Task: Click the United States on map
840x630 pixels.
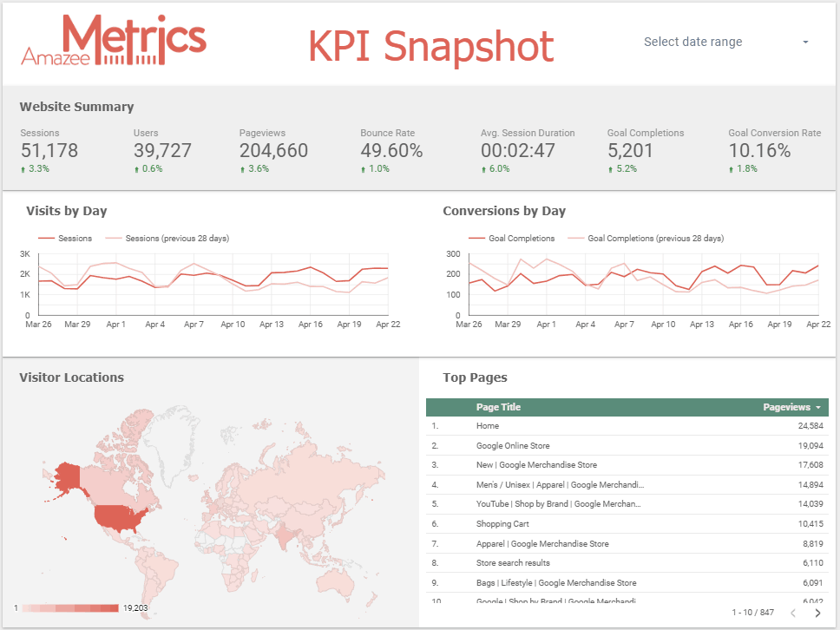Action: tap(119, 517)
